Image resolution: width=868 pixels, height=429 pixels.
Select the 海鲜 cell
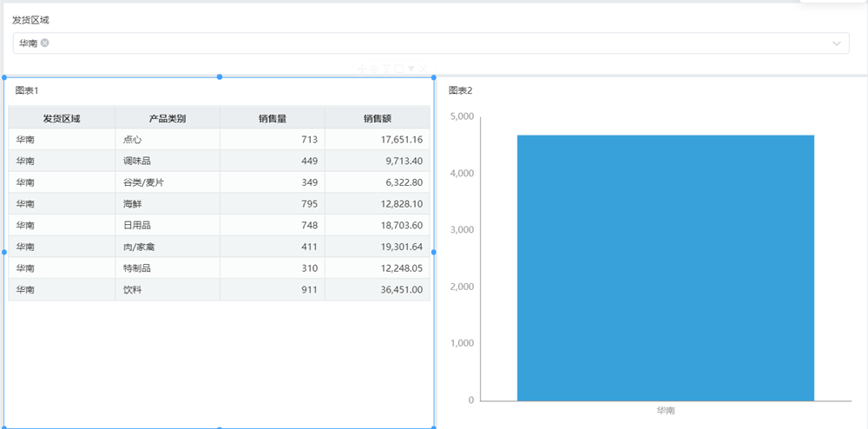pos(168,204)
